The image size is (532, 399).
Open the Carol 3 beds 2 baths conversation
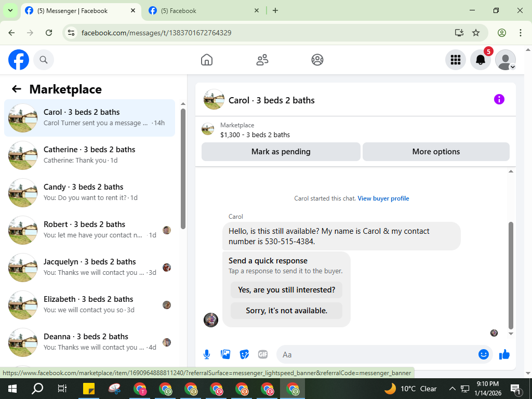pyautogui.click(x=89, y=118)
